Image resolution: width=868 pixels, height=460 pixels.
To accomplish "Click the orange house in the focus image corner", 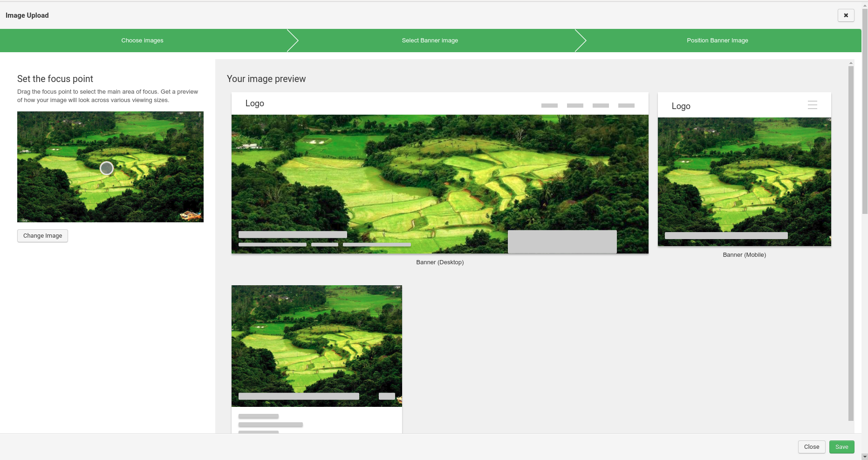I will coord(190,215).
